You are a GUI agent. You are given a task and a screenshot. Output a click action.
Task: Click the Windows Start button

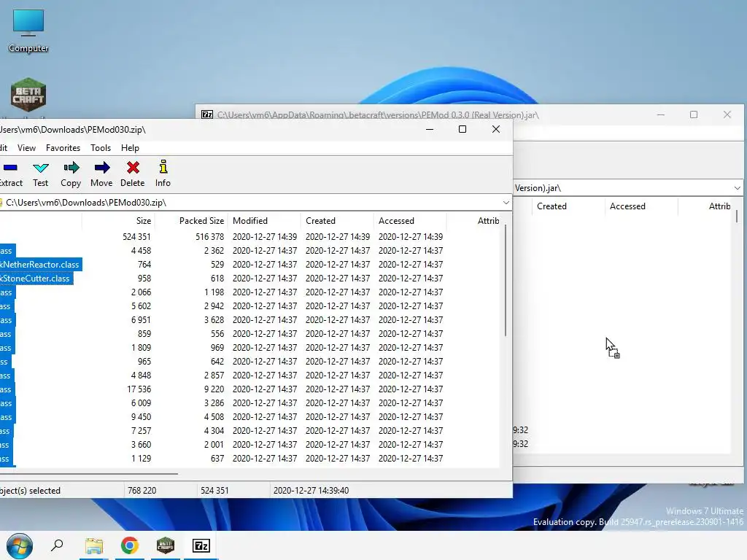coord(20,545)
